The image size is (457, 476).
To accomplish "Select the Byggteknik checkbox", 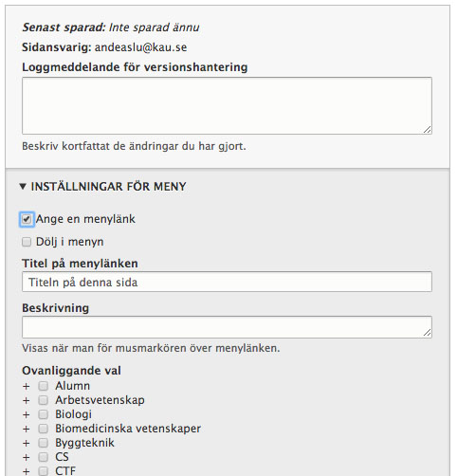I will click(x=44, y=443).
